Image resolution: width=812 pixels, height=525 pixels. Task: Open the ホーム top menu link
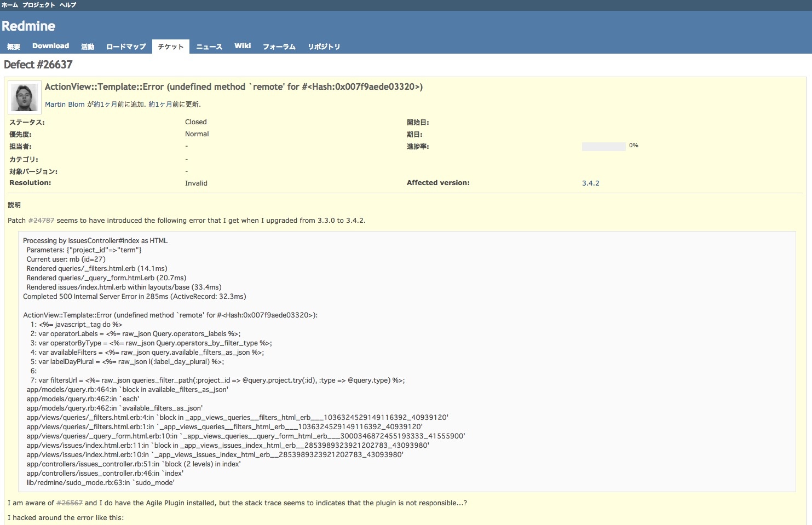(x=10, y=5)
